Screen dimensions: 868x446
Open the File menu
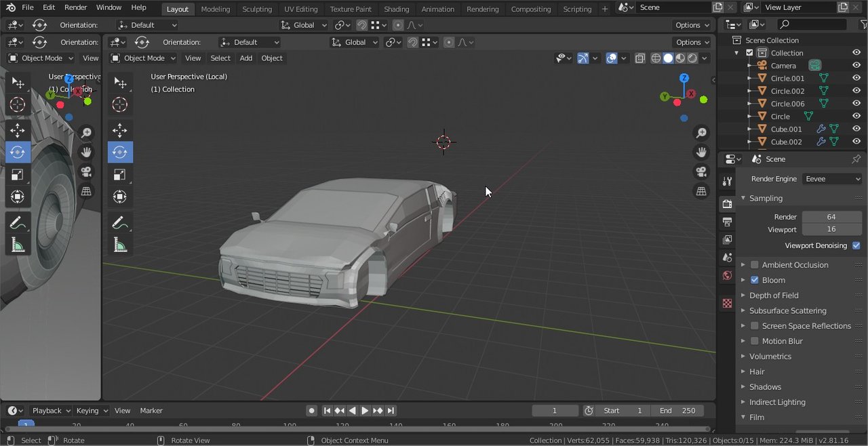(28, 7)
